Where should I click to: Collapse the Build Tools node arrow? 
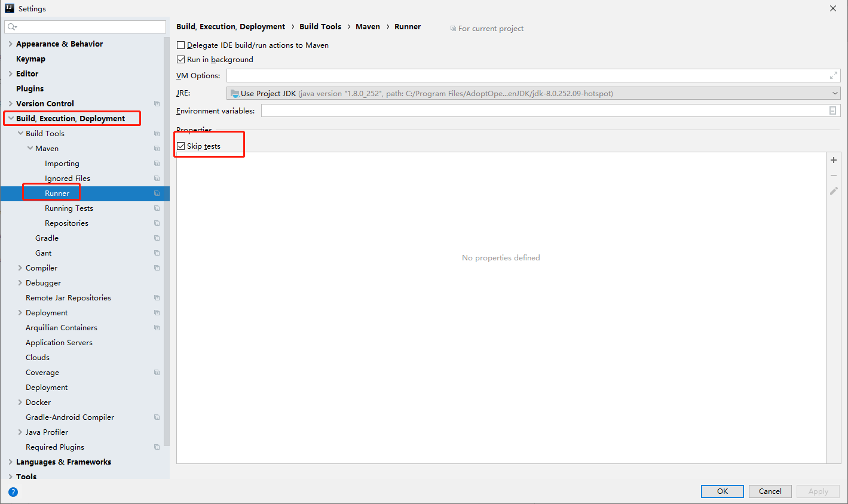click(20, 134)
